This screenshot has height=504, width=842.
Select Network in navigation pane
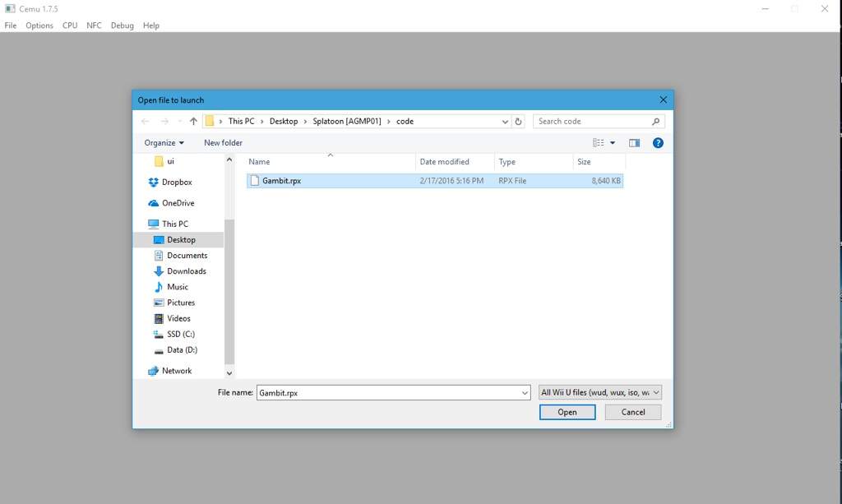tap(177, 370)
